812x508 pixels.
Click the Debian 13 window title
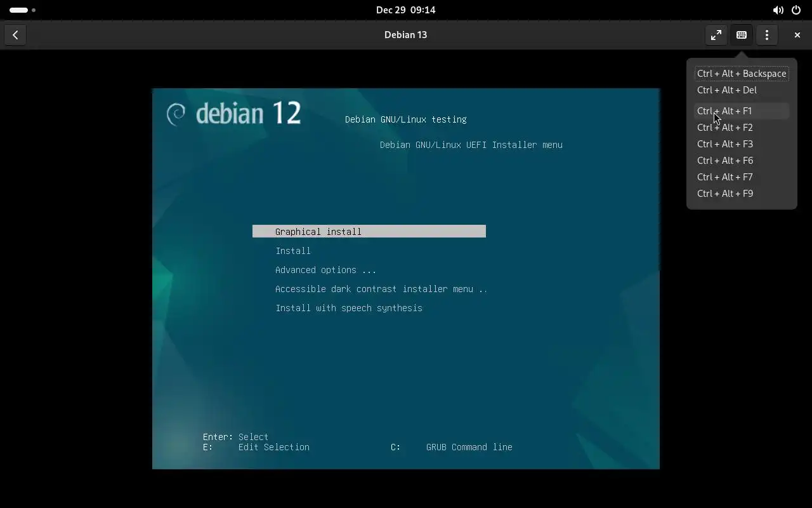406,35
